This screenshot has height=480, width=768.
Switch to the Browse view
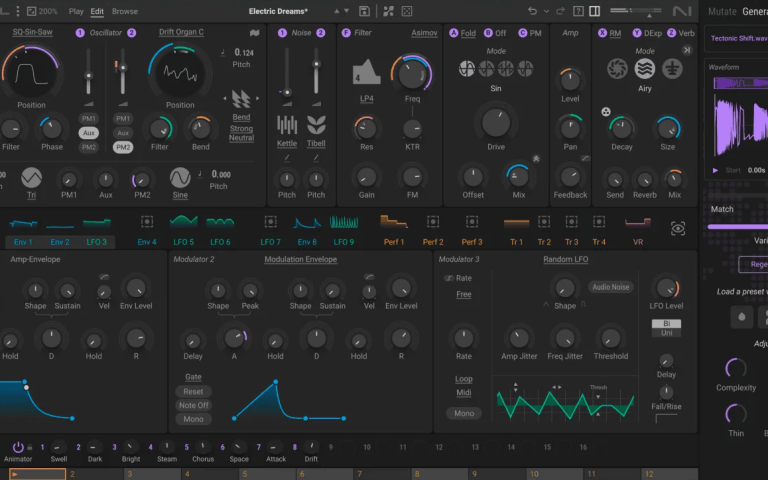(125, 11)
